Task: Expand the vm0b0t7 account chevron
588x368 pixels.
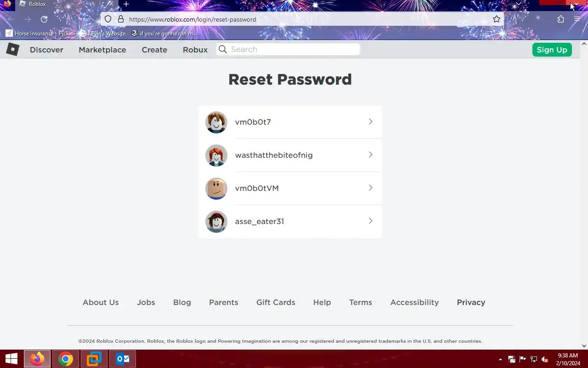Action: [370, 121]
